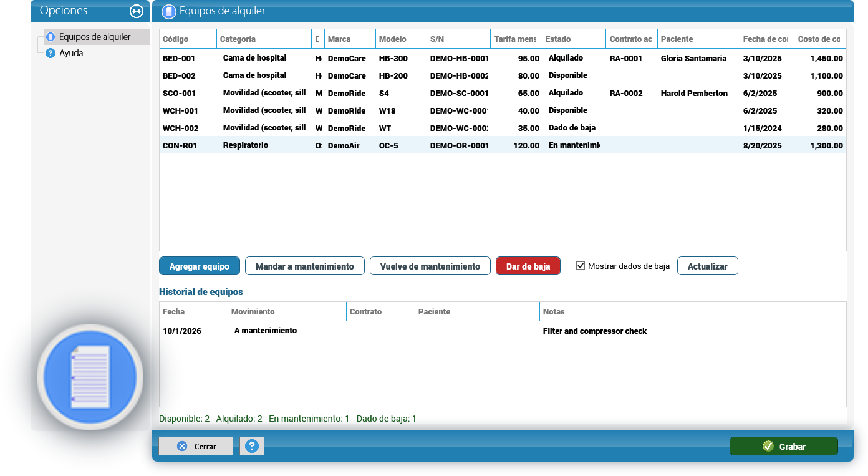Click the blue help question mark button
The width and height of the screenshot is (868, 476).
252,446
